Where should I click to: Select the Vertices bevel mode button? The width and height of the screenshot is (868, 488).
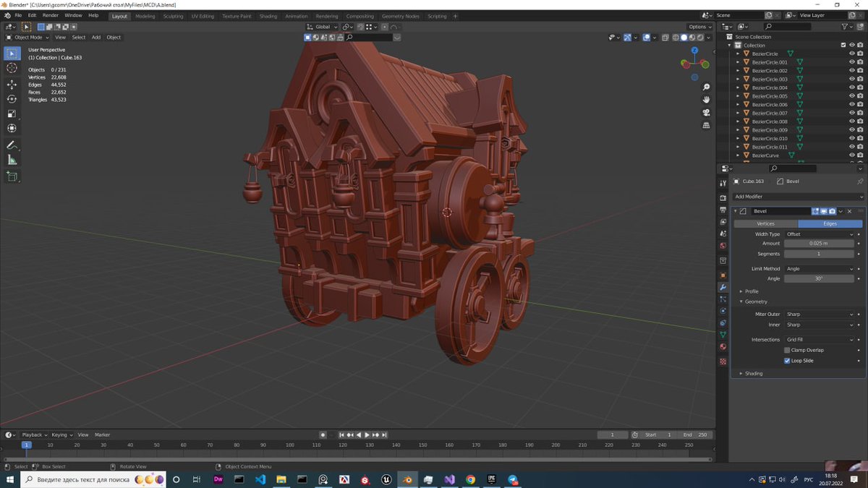tap(765, 223)
